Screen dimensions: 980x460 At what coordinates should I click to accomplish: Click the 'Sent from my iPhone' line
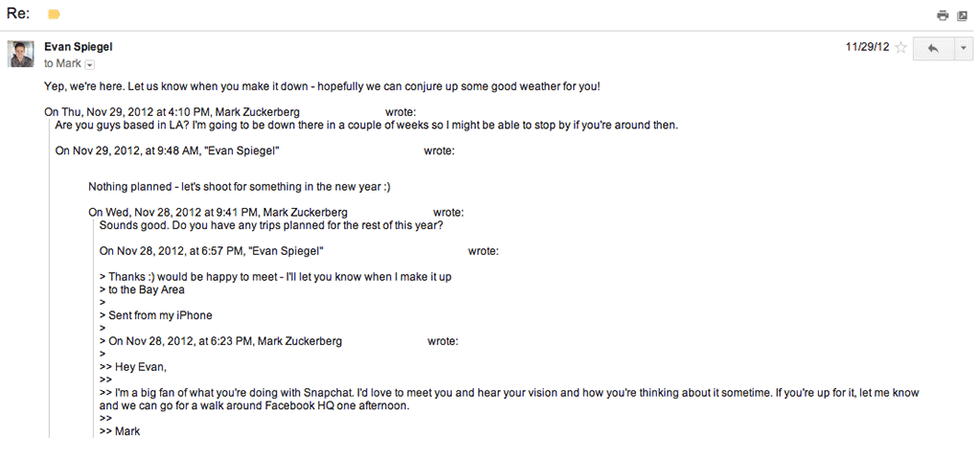(160, 315)
